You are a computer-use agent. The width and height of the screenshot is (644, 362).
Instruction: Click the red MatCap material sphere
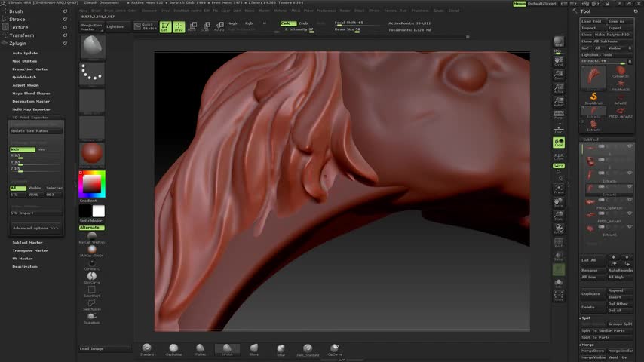pyautogui.click(x=92, y=153)
